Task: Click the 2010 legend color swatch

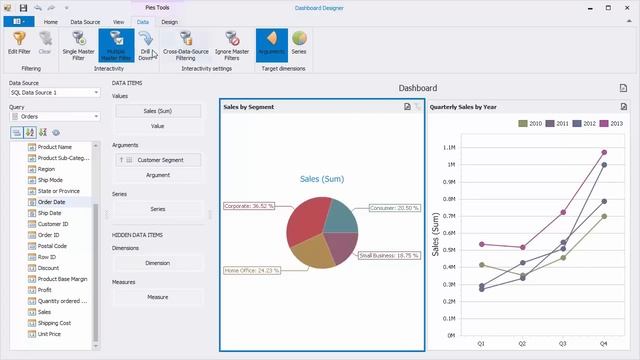Action: pos(522,123)
